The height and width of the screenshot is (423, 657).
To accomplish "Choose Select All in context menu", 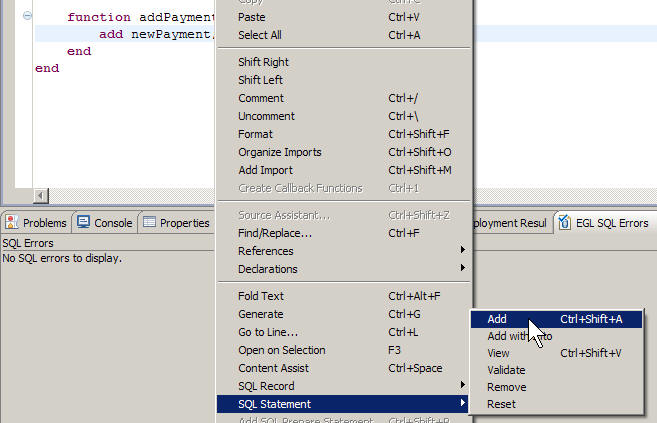I will click(344, 35).
